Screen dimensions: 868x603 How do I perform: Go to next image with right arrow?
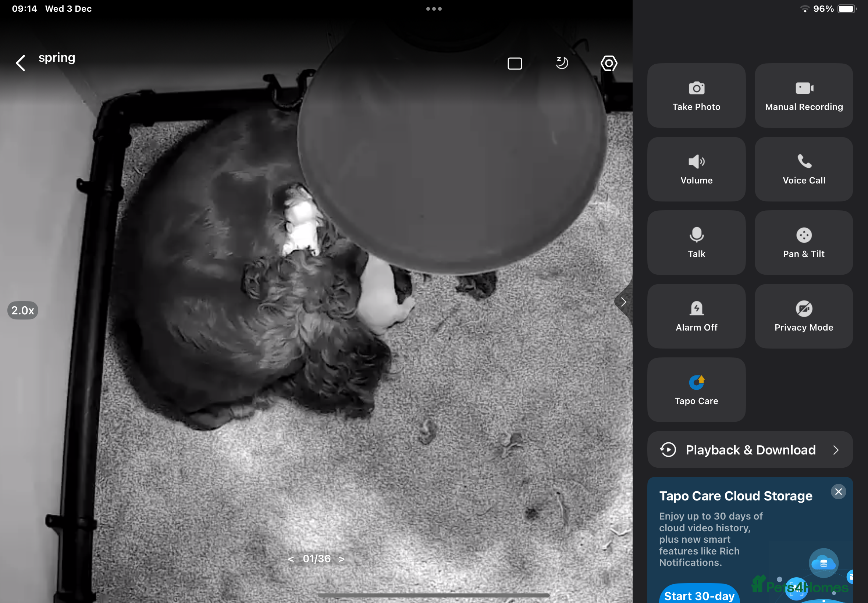click(342, 559)
